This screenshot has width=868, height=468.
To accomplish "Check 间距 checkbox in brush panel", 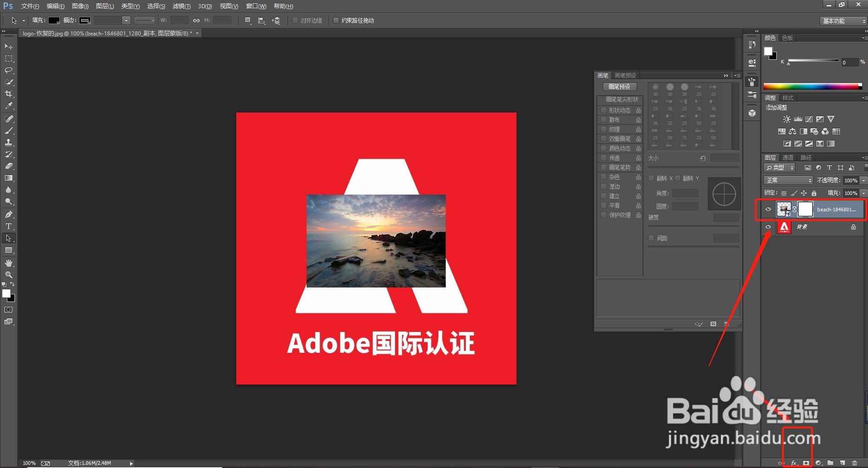I will [x=652, y=238].
